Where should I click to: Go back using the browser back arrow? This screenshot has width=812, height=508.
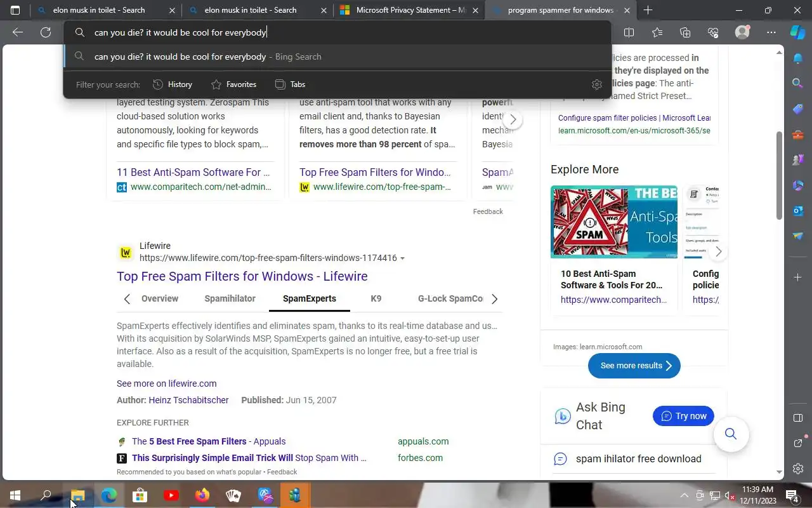click(x=18, y=32)
